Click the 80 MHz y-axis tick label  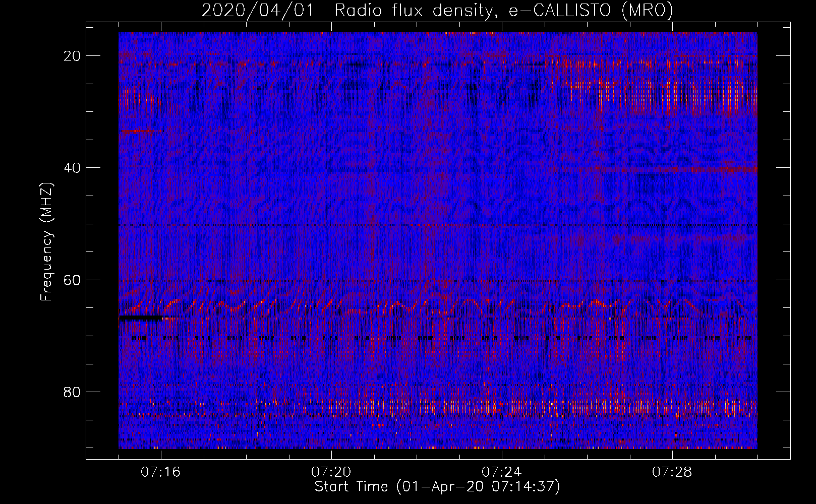[x=72, y=392]
